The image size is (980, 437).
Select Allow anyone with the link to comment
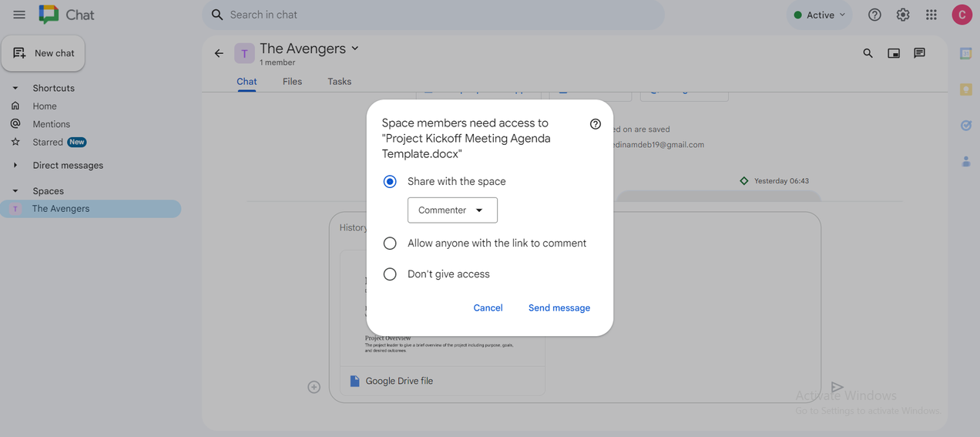[390, 244]
